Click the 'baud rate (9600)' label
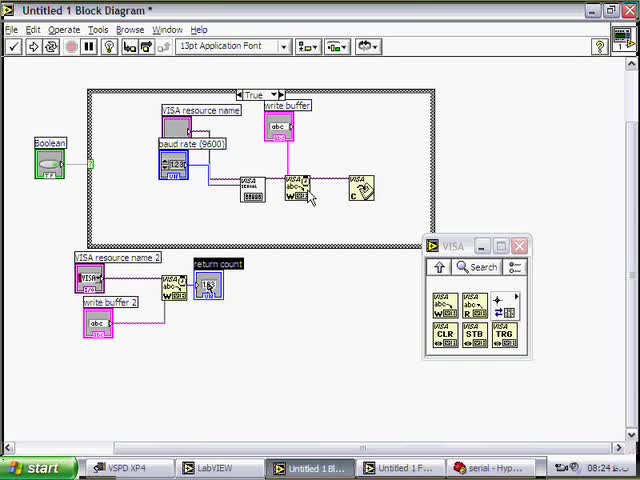 192,144
